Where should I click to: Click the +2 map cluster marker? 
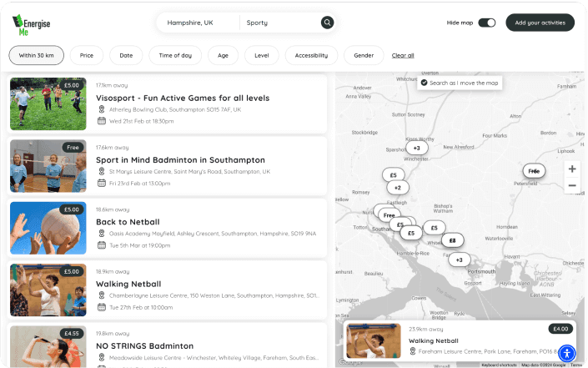(398, 188)
